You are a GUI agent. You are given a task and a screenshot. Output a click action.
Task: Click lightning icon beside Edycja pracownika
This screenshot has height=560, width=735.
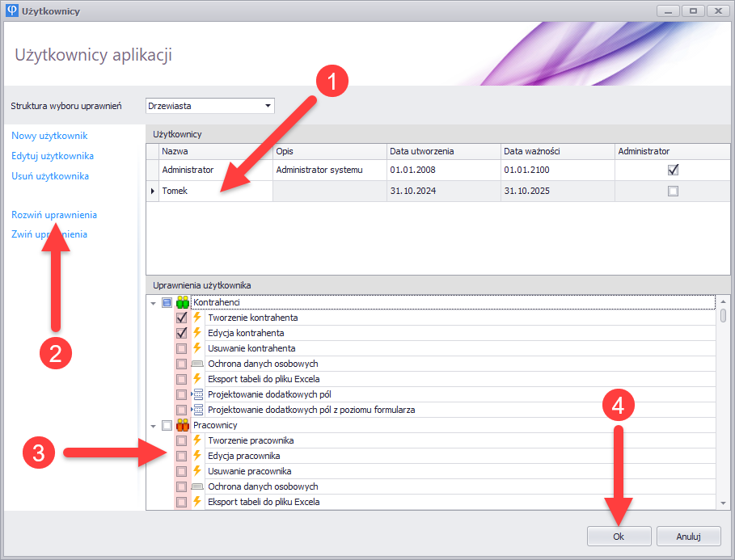point(196,456)
